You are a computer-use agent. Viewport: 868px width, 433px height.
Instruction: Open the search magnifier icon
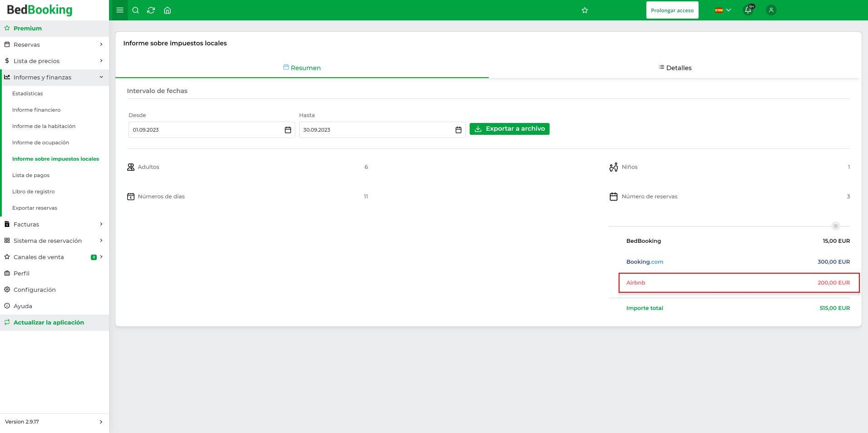point(135,10)
